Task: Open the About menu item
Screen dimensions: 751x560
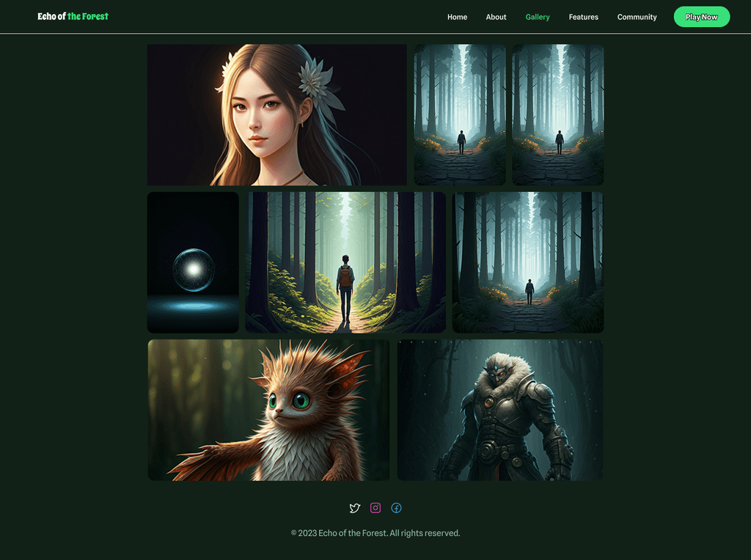Action: click(496, 17)
